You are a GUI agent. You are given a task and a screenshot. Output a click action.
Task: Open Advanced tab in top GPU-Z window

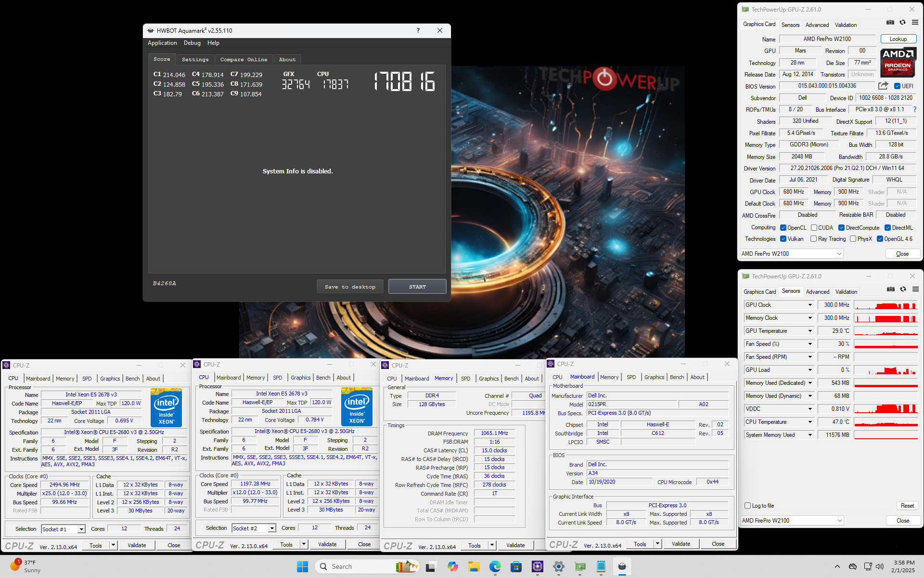pyautogui.click(x=817, y=25)
